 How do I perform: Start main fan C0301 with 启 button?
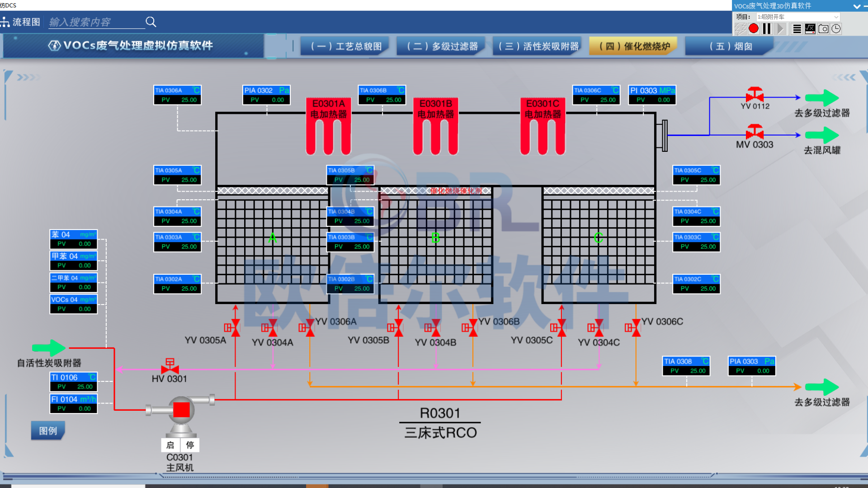[170, 445]
